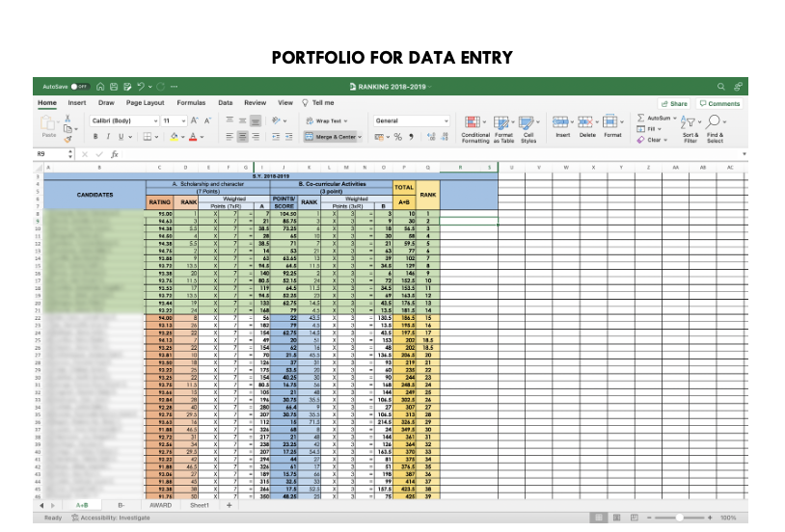Expand the Wrap Text options

click(346, 121)
